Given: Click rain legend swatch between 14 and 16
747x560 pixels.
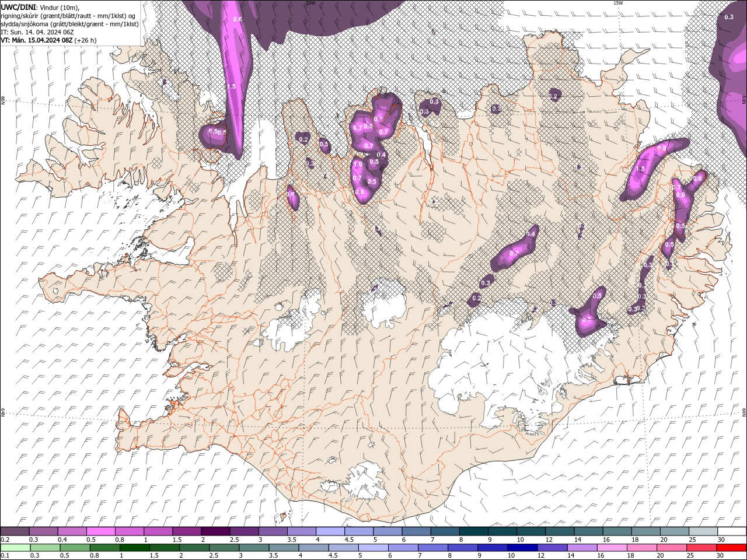Looking at the screenshot, I should (582, 548).
